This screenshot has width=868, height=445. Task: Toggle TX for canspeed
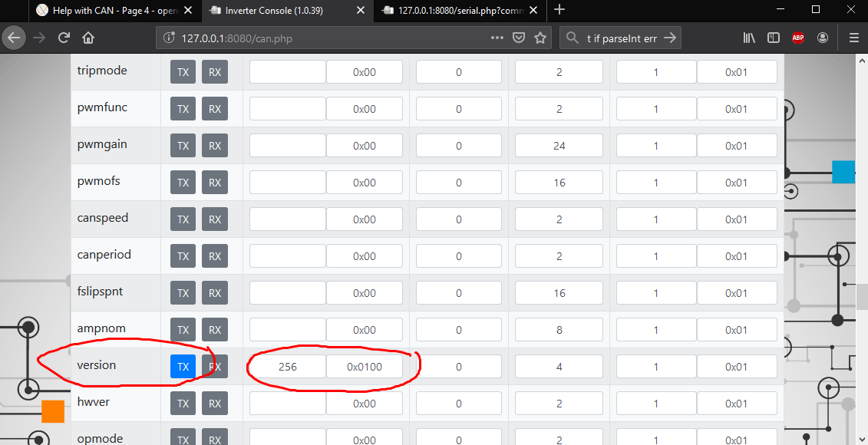coord(183,219)
